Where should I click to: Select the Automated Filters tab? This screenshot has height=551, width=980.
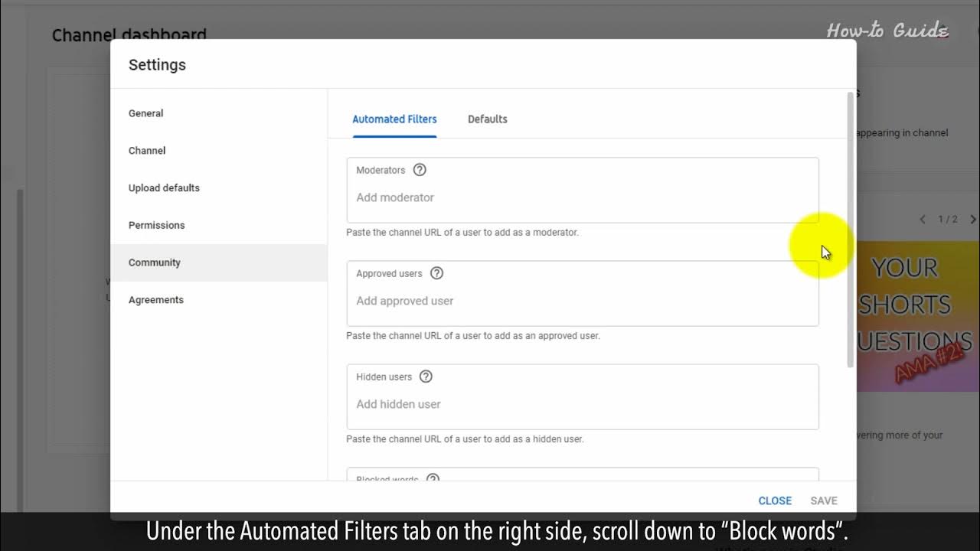click(394, 119)
